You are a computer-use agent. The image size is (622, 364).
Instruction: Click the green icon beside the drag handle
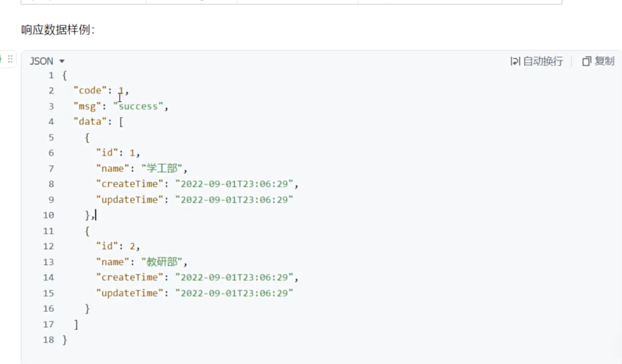(1, 59)
